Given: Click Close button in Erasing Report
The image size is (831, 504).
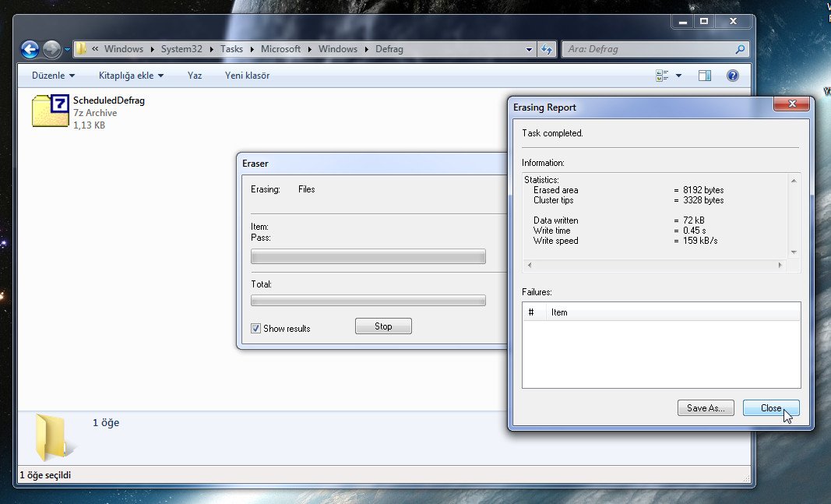Looking at the screenshot, I should point(770,407).
